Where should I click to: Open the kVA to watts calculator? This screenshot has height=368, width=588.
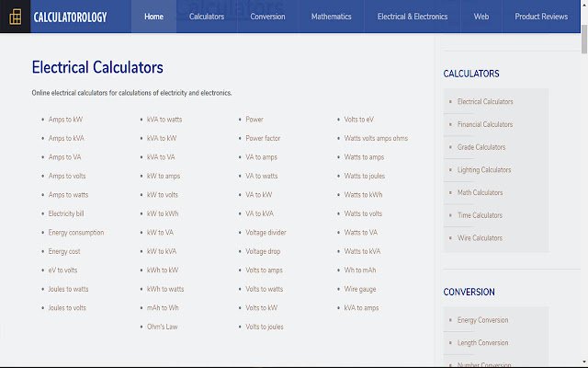pos(164,120)
